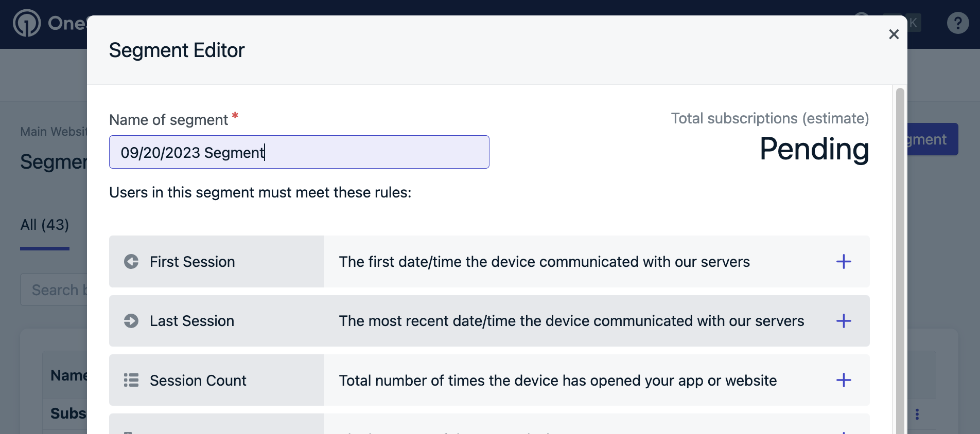Click the New Segment button behind dialog
Screen dimensions: 980x434
[x=932, y=139]
